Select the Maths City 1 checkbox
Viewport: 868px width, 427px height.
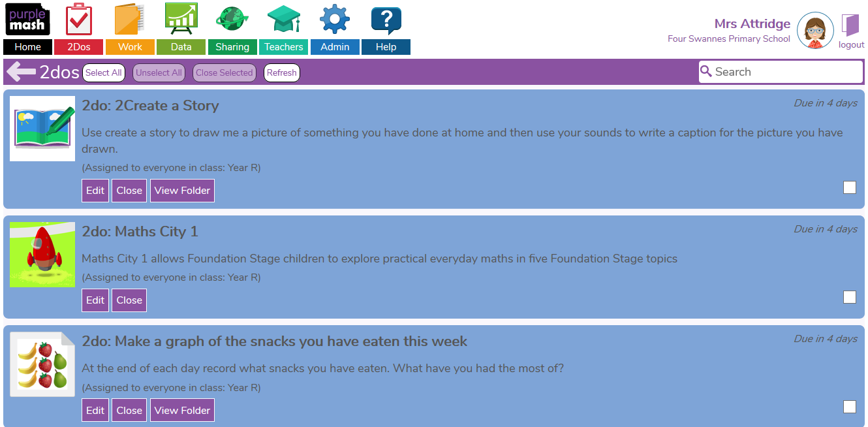click(849, 298)
